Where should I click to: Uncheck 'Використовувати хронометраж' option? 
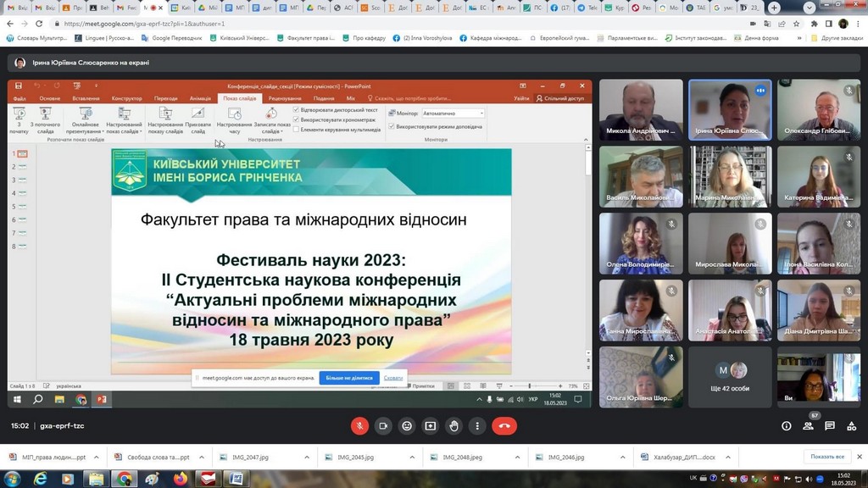(297, 119)
